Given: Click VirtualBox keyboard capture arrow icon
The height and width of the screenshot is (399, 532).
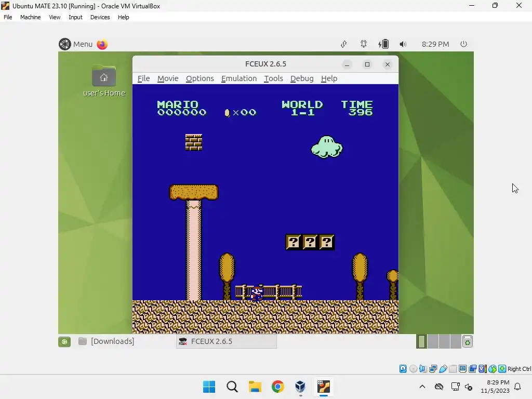Looking at the screenshot, I should (x=502, y=368).
